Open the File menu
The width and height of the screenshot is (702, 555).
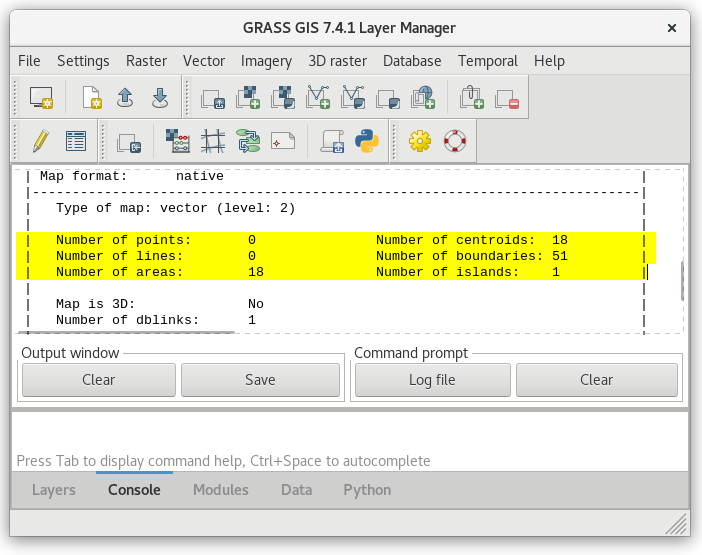(29, 61)
